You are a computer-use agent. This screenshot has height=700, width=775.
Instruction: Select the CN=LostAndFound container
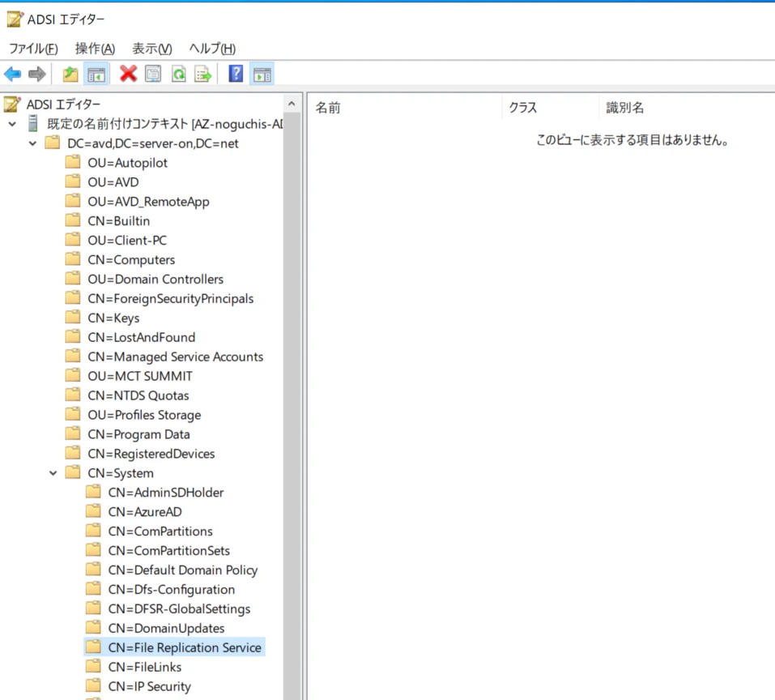(142, 337)
